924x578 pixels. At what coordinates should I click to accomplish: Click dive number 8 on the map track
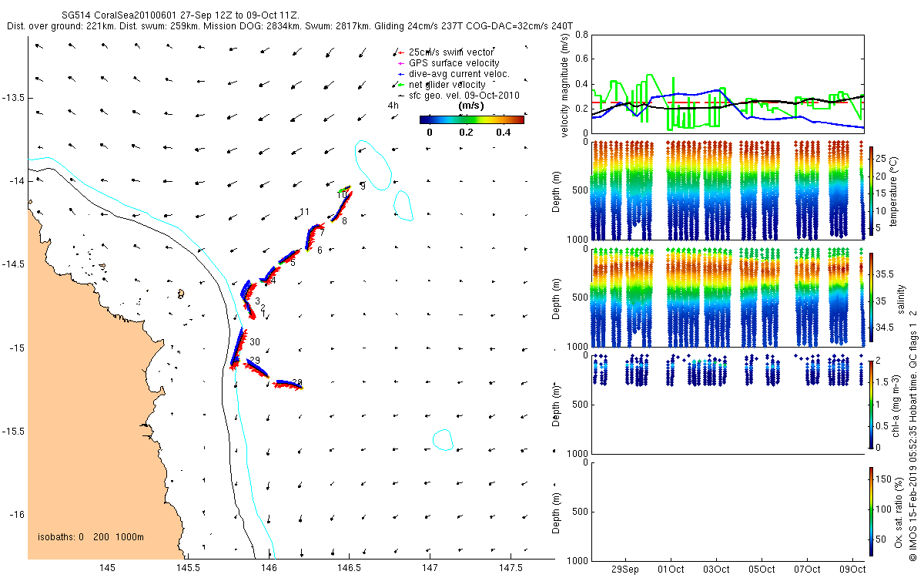[x=344, y=221]
